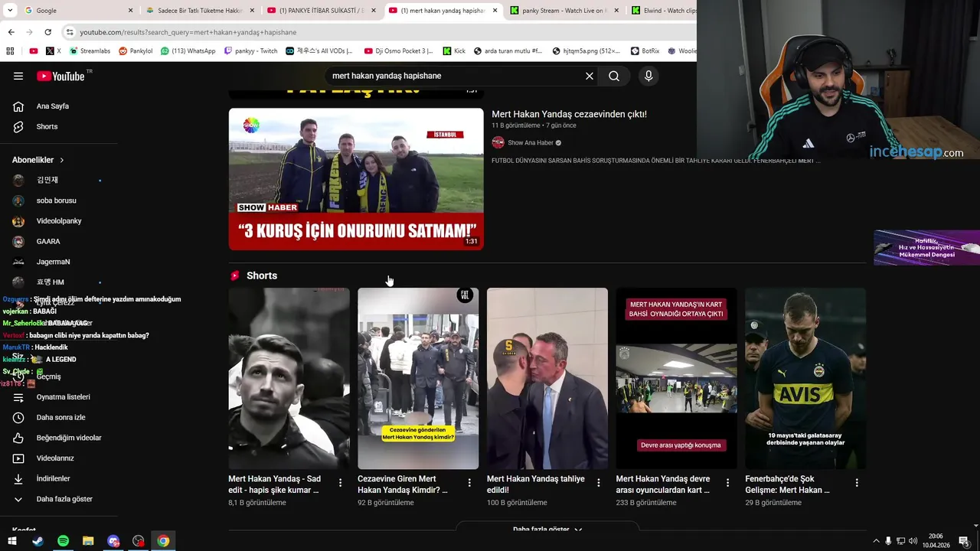Open Daha sonra izle list

[x=59, y=417]
